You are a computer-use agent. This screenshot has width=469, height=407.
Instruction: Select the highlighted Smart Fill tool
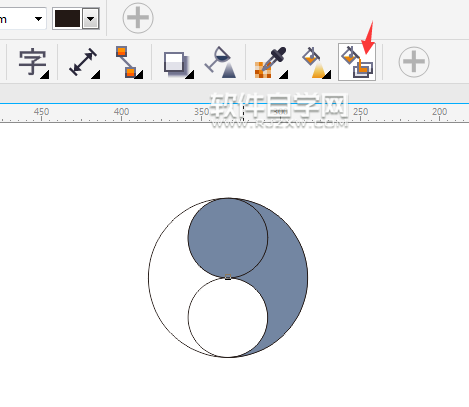click(x=357, y=62)
